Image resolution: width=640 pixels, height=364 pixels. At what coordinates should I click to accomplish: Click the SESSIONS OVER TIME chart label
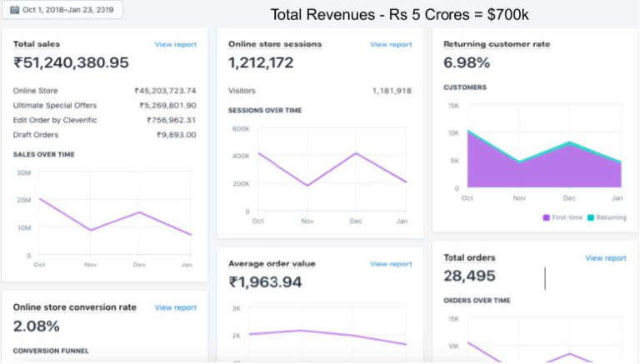pos(265,110)
